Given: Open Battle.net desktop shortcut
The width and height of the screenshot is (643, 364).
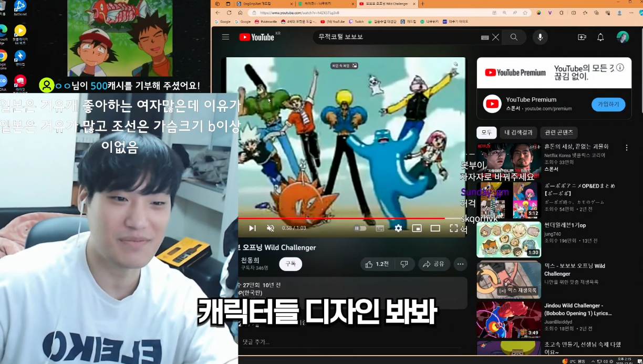Looking at the screenshot, I should tap(20, 8).
